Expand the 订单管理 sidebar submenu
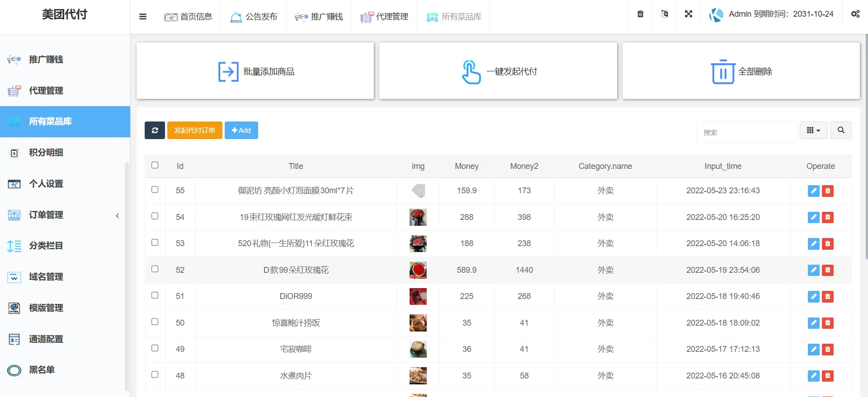This screenshot has width=868, height=397. [65, 215]
